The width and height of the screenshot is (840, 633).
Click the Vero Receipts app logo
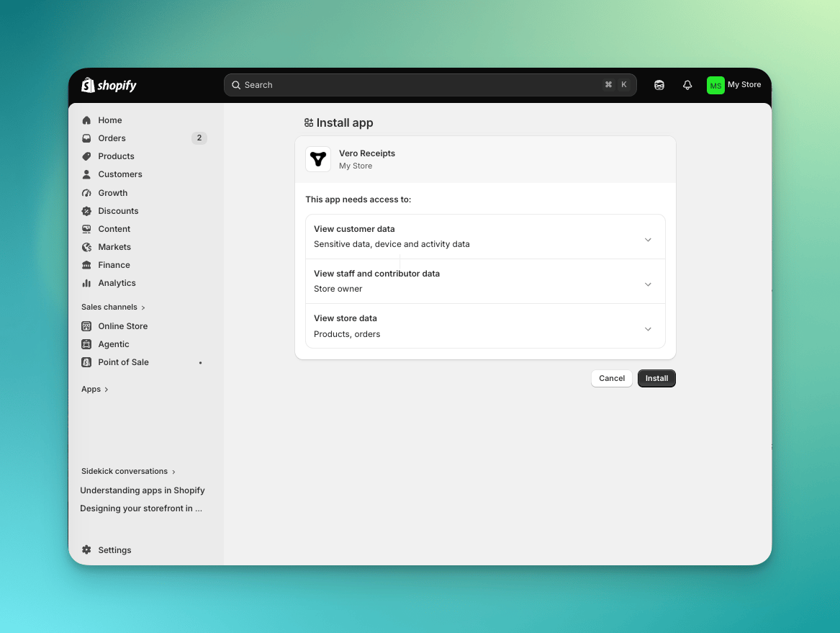(318, 159)
